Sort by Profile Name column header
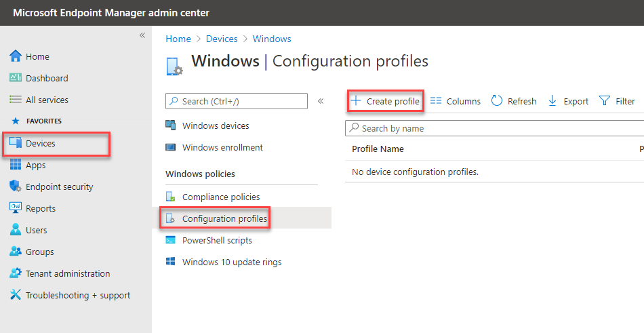The width and height of the screenshot is (644, 333). click(x=378, y=149)
